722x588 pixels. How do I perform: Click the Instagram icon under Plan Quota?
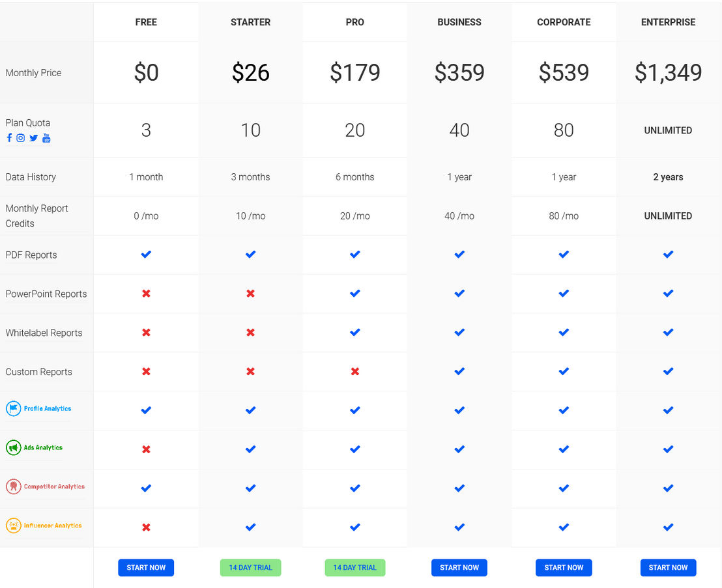click(x=21, y=138)
